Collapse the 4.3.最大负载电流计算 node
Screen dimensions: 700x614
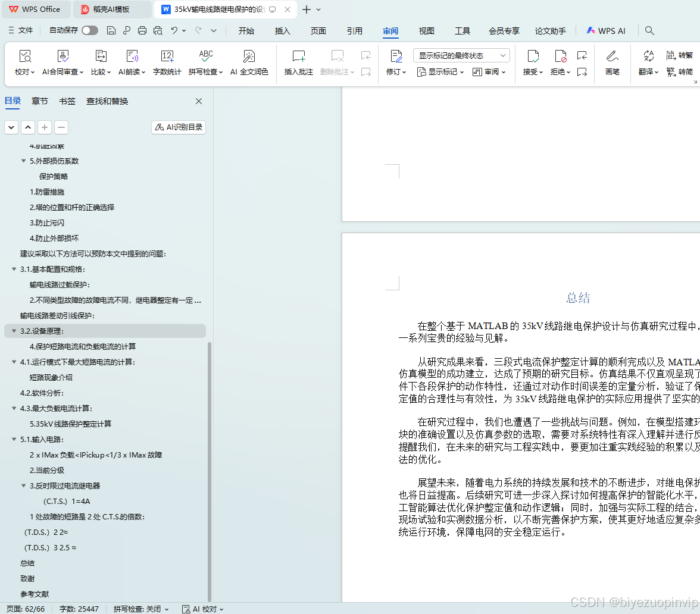(x=14, y=408)
